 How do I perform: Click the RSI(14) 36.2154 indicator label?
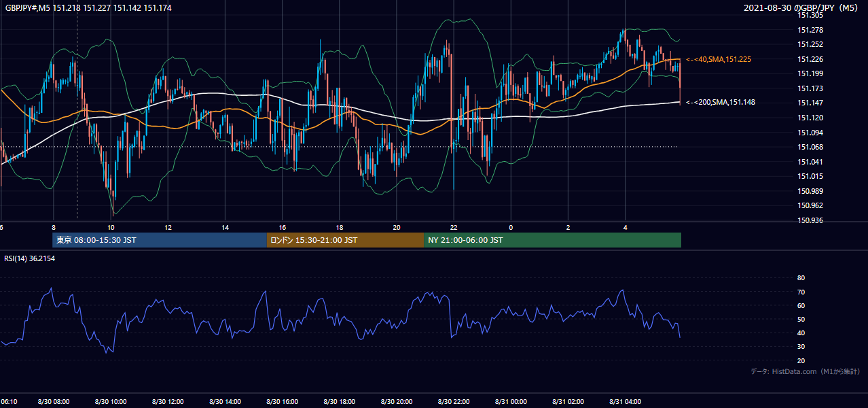pyautogui.click(x=30, y=258)
